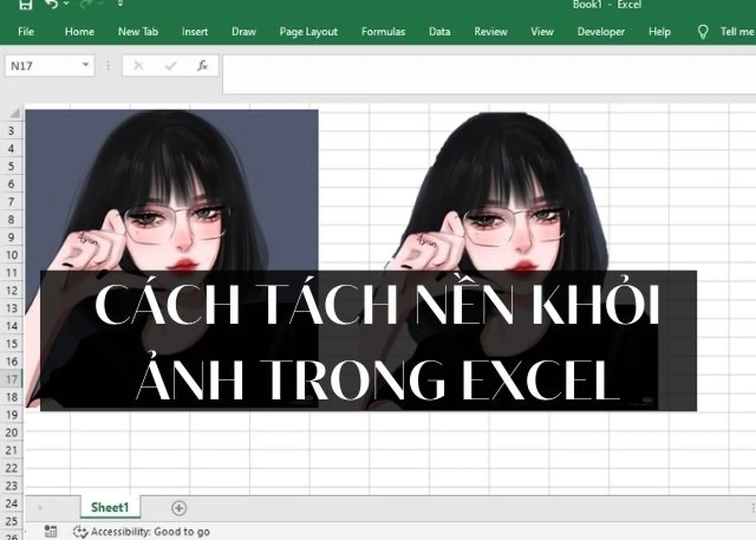Click the Undo icon
756x540 pixels.
pos(51,5)
